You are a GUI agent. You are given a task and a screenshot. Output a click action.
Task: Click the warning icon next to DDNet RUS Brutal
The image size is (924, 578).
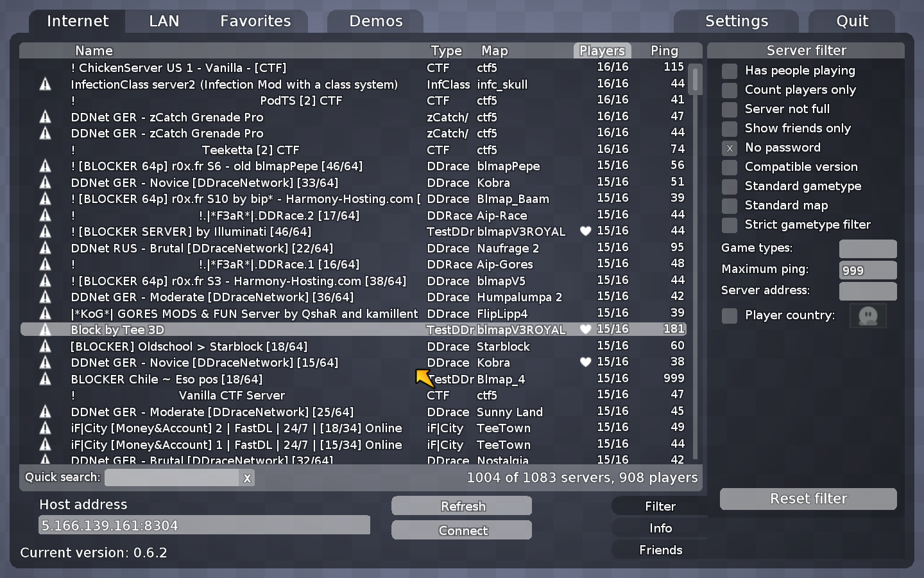pos(45,248)
